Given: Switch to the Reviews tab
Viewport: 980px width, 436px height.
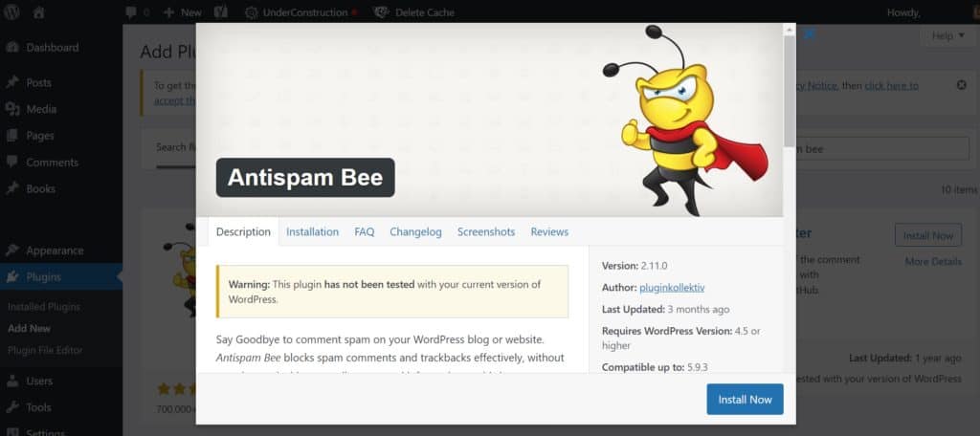Looking at the screenshot, I should coord(549,231).
